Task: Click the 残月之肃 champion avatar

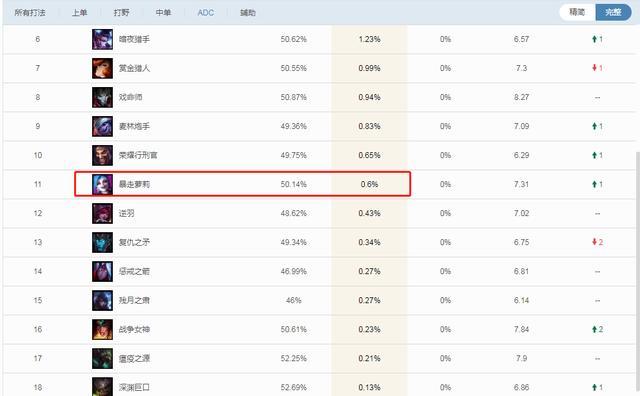Action: (x=102, y=300)
